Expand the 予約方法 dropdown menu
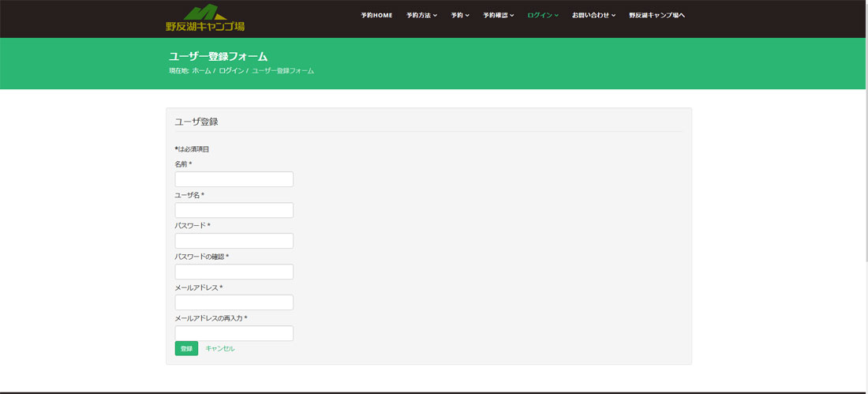 click(x=421, y=15)
